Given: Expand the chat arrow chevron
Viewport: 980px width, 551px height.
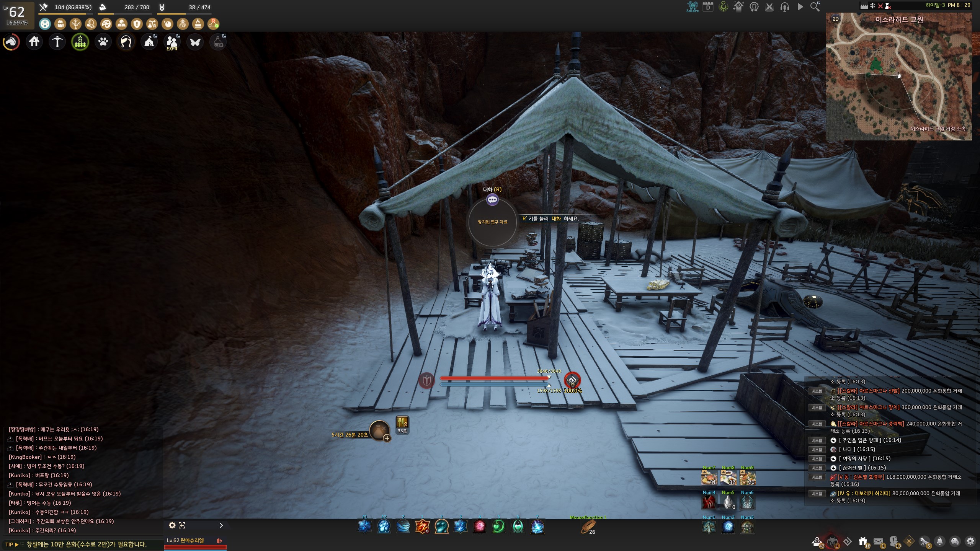Looking at the screenshot, I should pyautogui.click(x=221, y=525).
